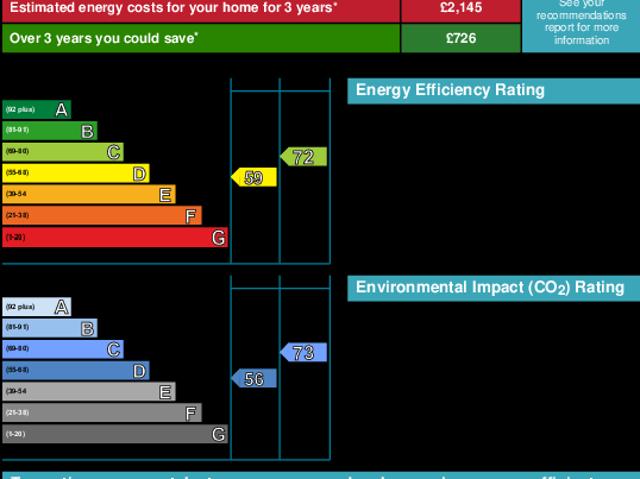This screenshot has height=479, width=640.
Task: Select the grey E environmental impact bar
Action: point(88,392)
